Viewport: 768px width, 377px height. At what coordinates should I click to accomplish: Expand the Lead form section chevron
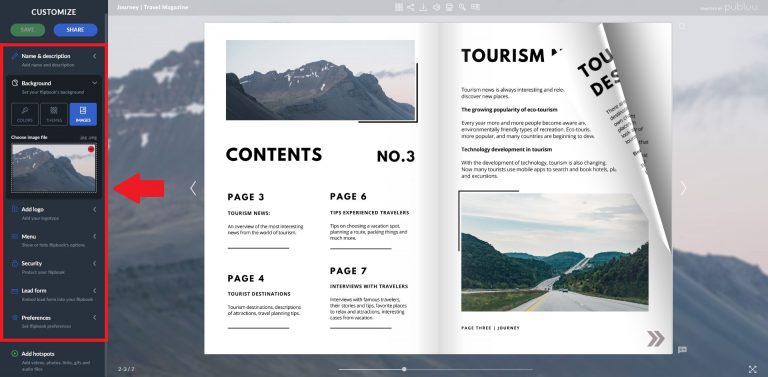point(95,291)
